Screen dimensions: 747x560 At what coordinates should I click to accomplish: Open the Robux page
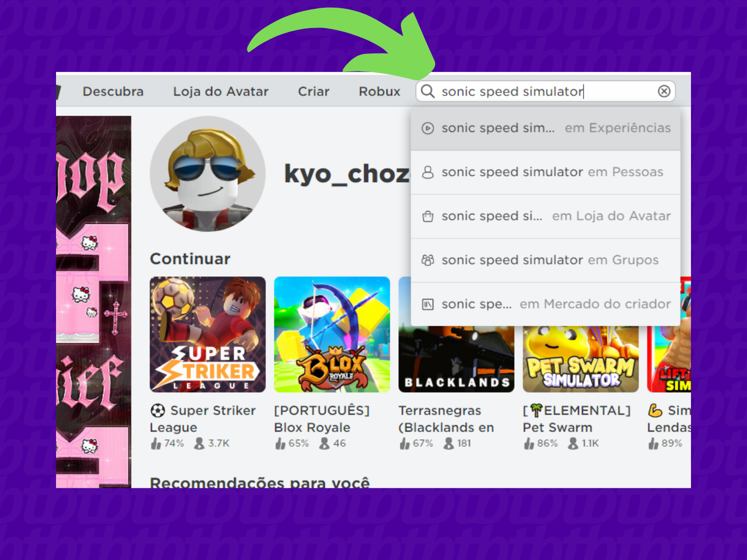(379, 91)
